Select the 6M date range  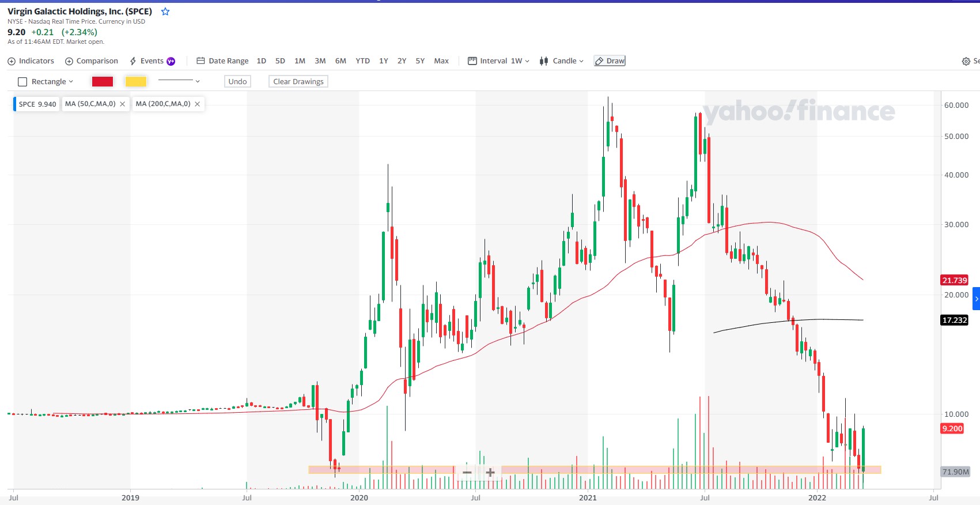coord(341,61)
